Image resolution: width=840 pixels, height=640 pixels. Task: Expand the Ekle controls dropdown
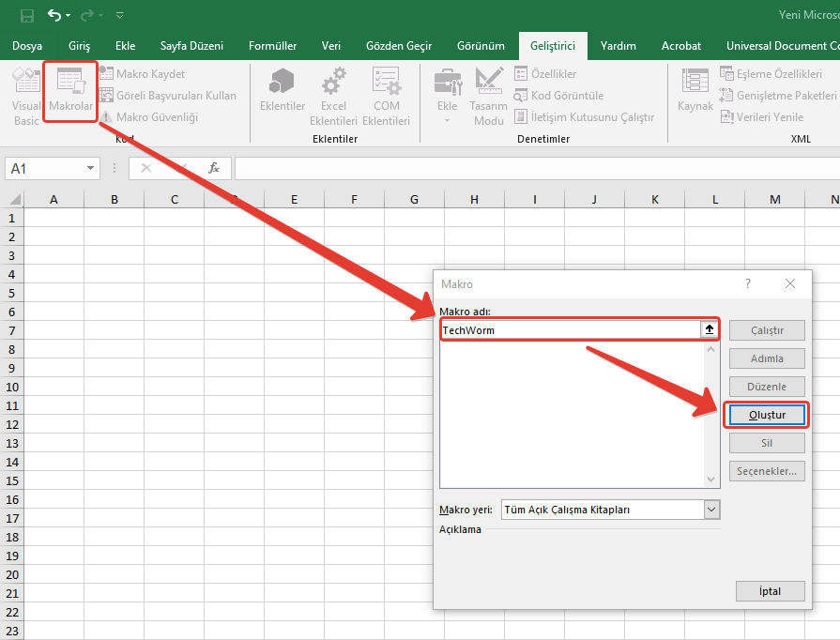(x=447, y=119)
